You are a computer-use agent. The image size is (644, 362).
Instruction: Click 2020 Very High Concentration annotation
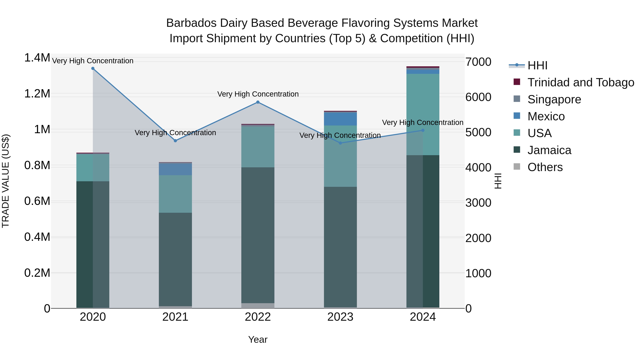pos(93,61)
